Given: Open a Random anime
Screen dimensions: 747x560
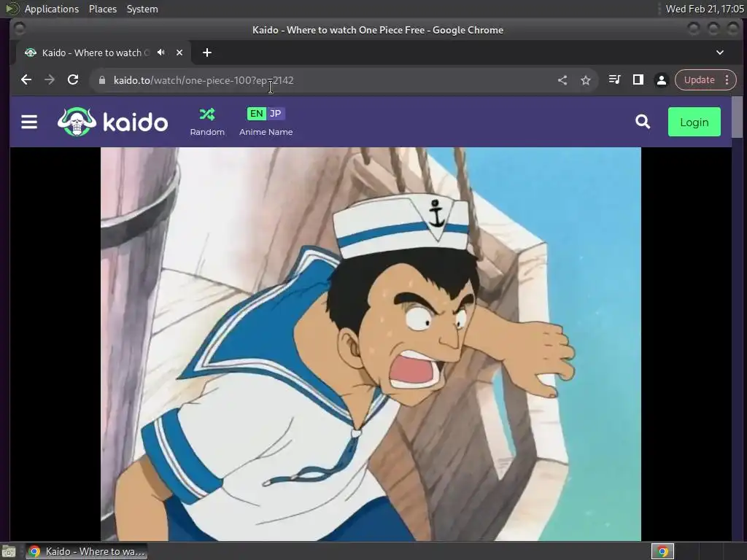Looking at the screenshot, I should [206, 122].
